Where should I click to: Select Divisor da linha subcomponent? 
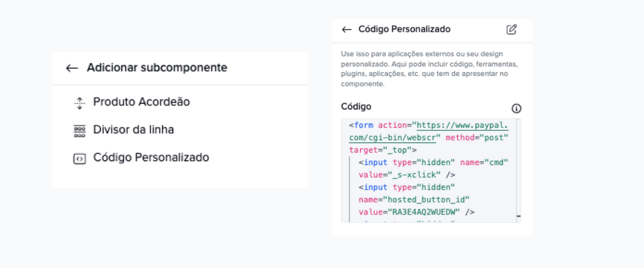(x=133, y=130)
